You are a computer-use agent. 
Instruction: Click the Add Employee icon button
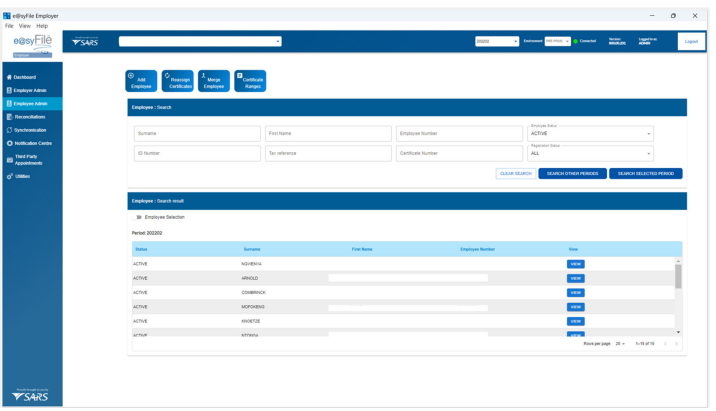point(141,81)
